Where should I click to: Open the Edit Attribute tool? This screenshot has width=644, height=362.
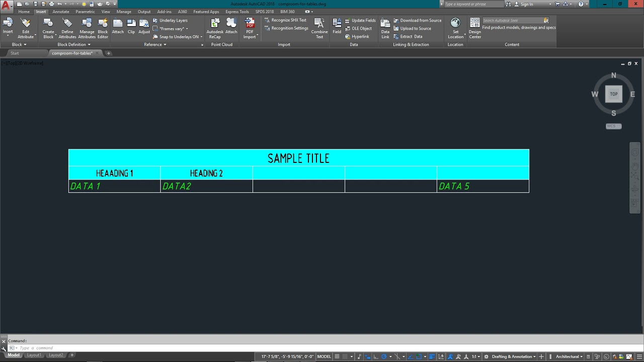coord(26,28)
